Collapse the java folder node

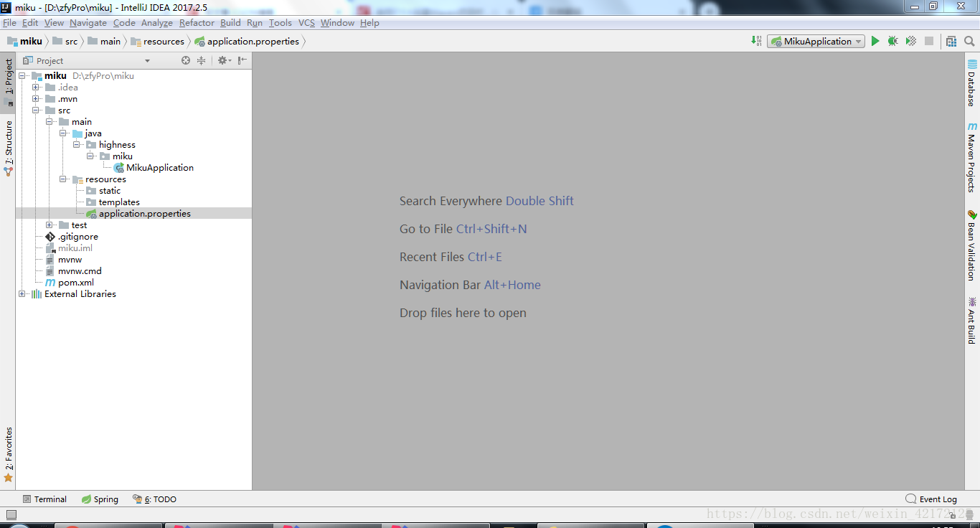click(63, 133)
